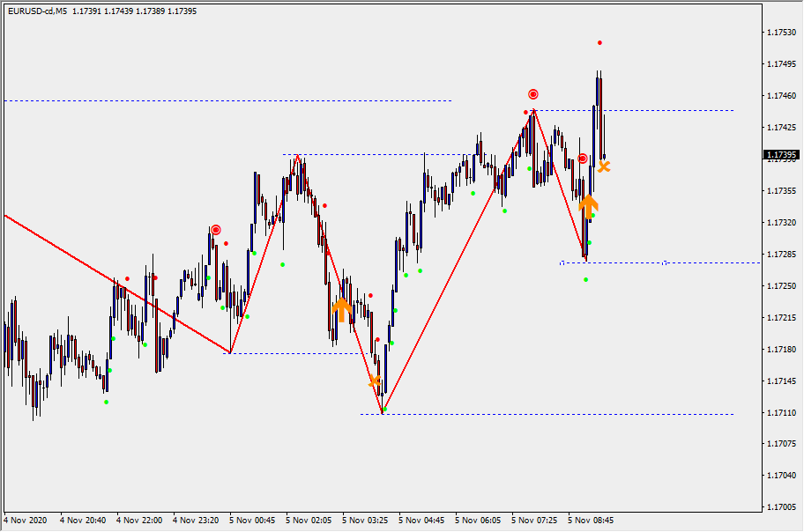Viewport: 804px width, 532px height.
Task: Select the red circle marker left of the last rally
Action: click(x=583, y=159)
